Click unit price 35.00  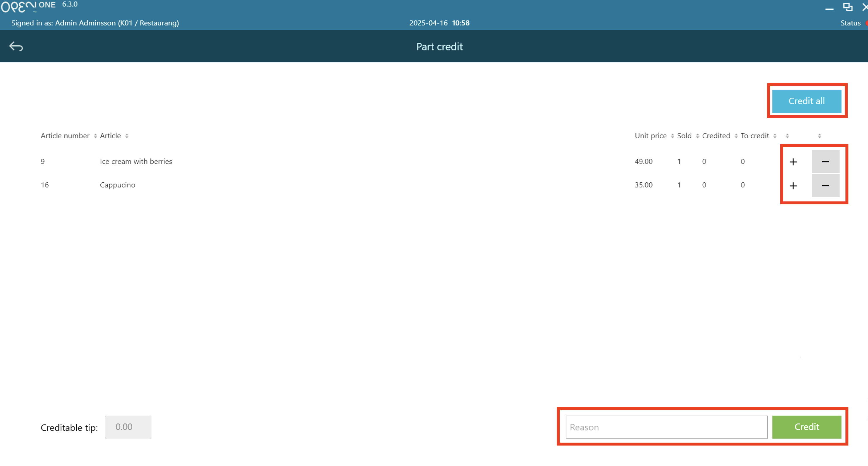pyautogui.click(x=643, y=185)
